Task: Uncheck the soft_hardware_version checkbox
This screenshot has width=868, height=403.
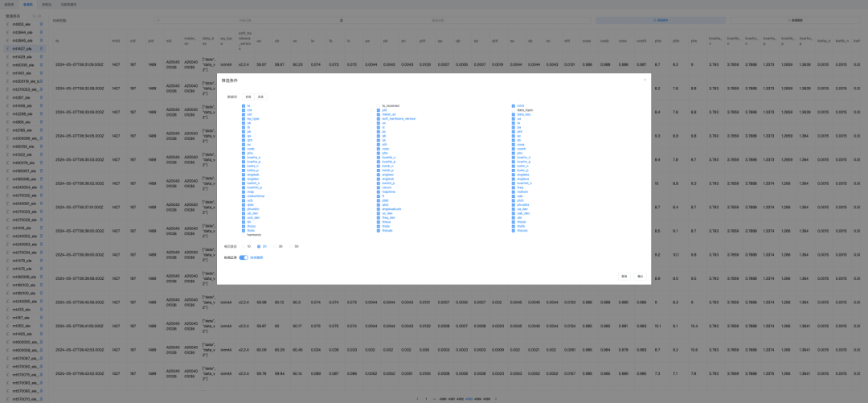Action: point(379,118)
